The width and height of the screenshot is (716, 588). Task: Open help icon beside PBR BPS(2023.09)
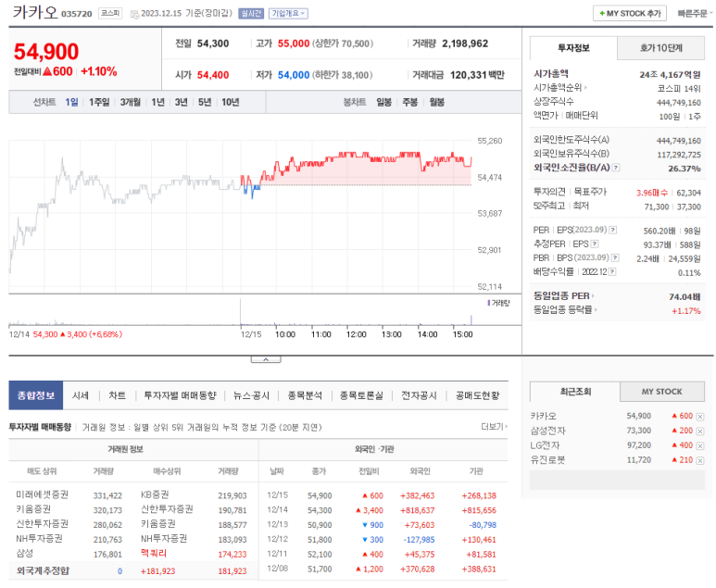(x=615, y=258)
